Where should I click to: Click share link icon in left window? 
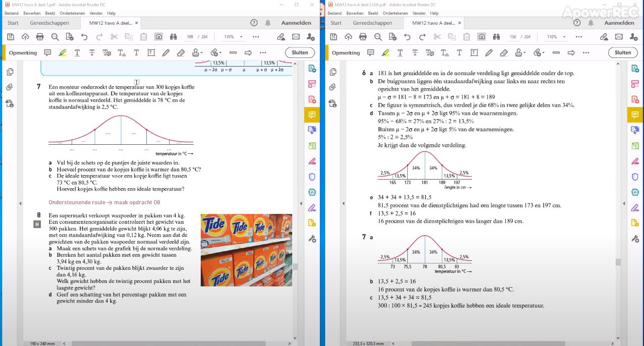pyautogui.click(x=281, y=37)
